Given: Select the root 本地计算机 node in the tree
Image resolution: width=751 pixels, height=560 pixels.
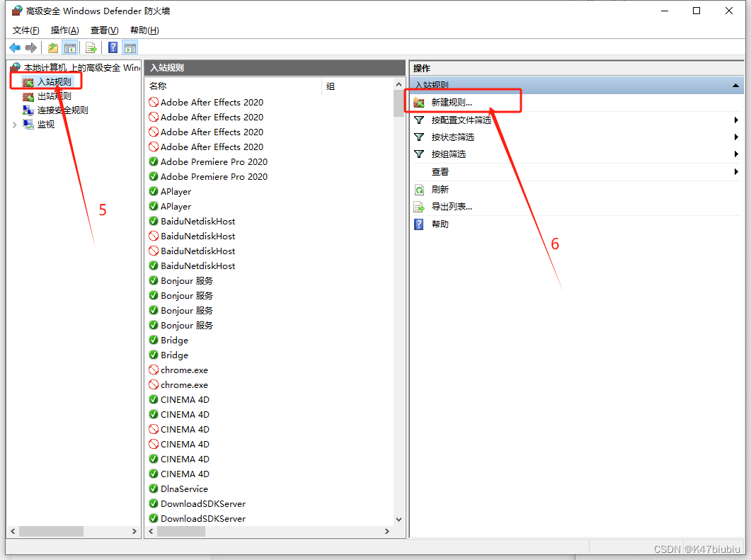Looking at the screenshot, I should pyautogui.click(x=81, y=67).
